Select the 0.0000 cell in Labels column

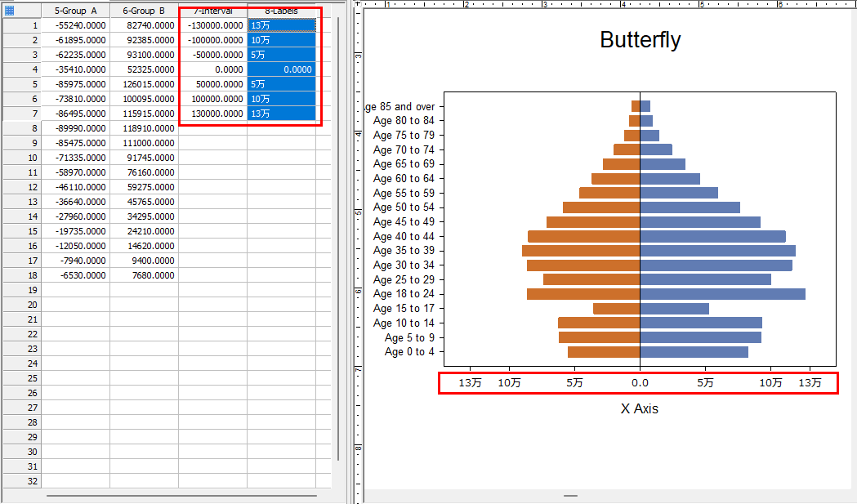pyautogui.click(x=281, y=69)
